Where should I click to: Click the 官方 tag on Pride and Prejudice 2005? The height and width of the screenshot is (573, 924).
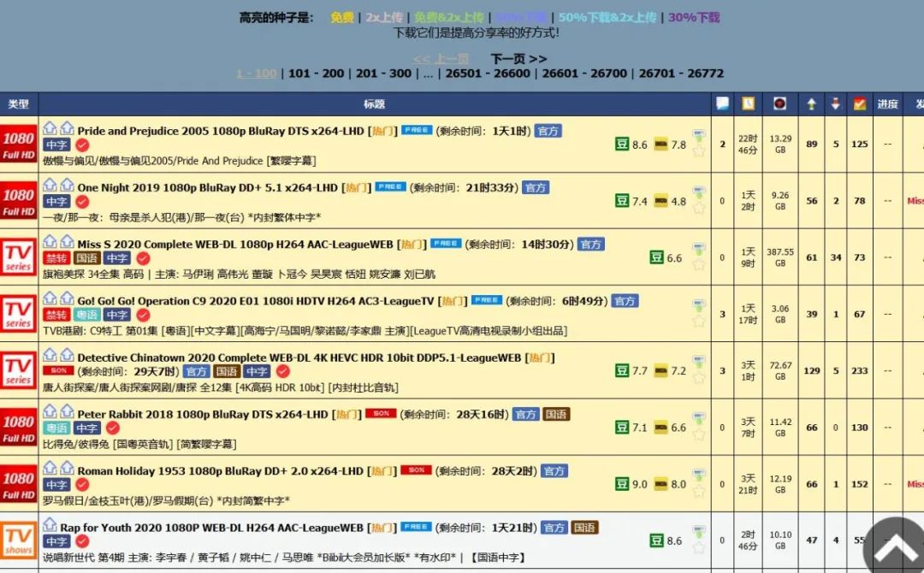pos(548,131)
